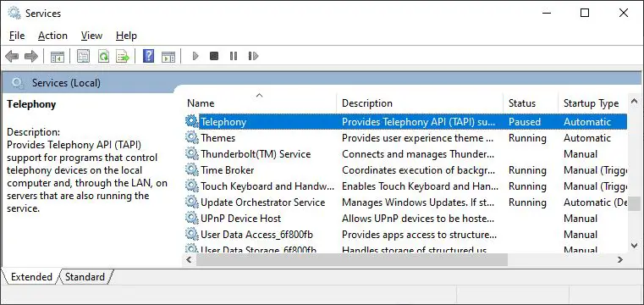The width and height of the screenshot is (644, 305).
Task: Open the View menu
Action: (x=91, y=36)
